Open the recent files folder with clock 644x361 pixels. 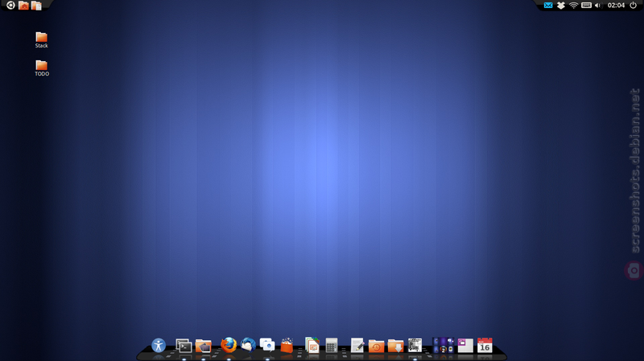pyautogui.click(x=376, y=346)
